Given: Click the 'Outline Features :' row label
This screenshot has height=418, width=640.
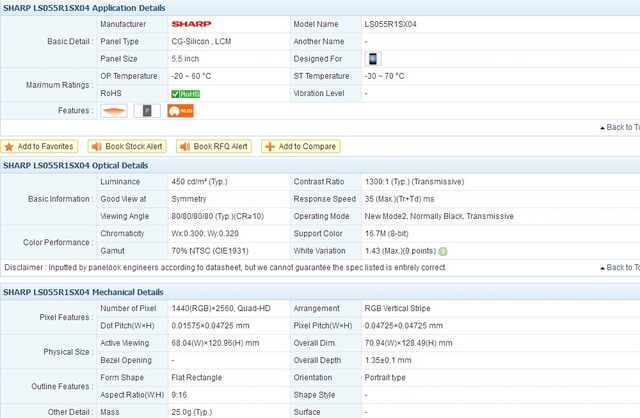Looking at the screenshot, I should pos(62,386).
